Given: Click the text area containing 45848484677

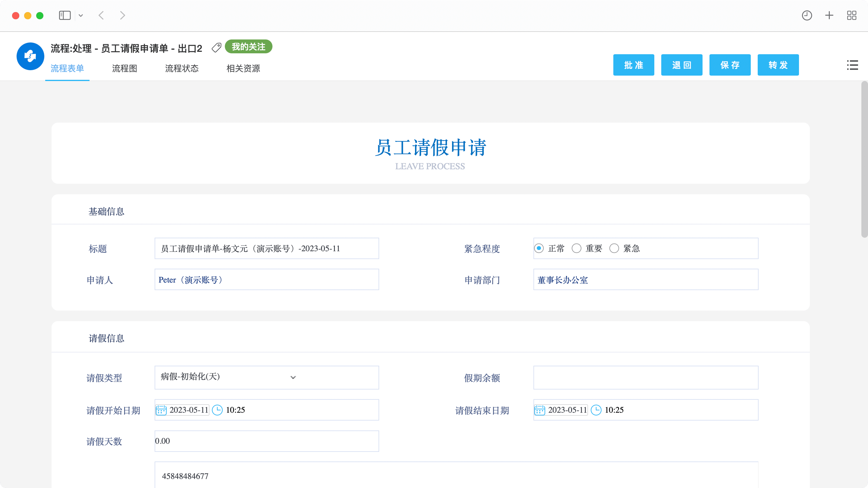Looking at the screenshot, I should click(x=456, y=475).
